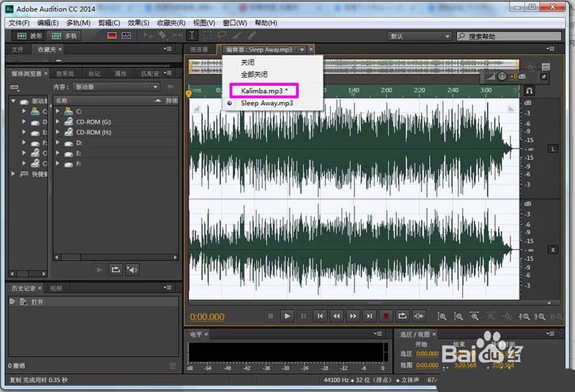Choose Kalimba.mp3 from the file list
Screen dimensions: 575x392
(264, 90)
